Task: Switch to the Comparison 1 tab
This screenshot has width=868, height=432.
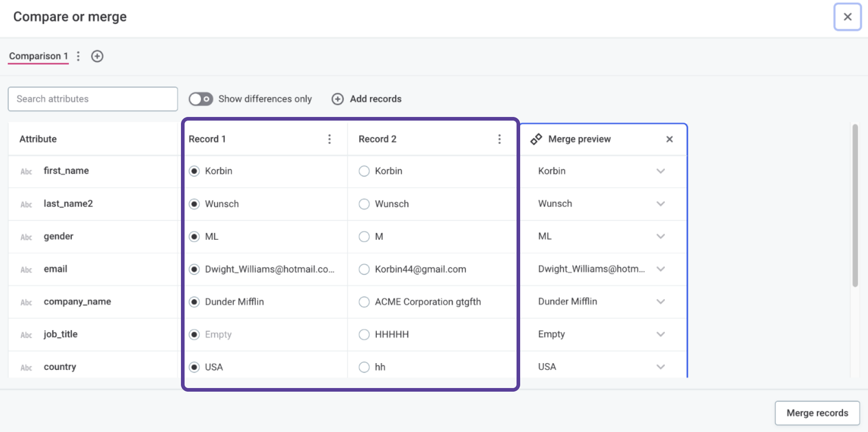Action: point(38,56)
